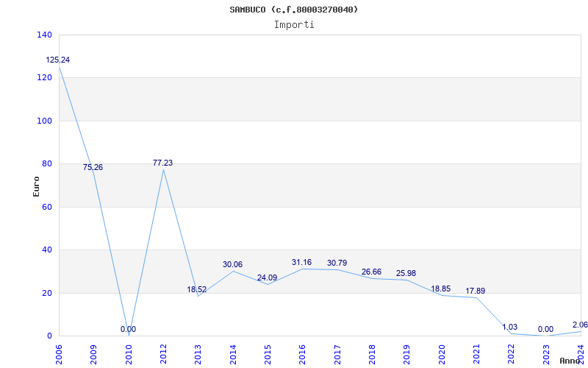Click the 2021 x-axis year
This screenshot has width=588, height=368.
point(476,355)
